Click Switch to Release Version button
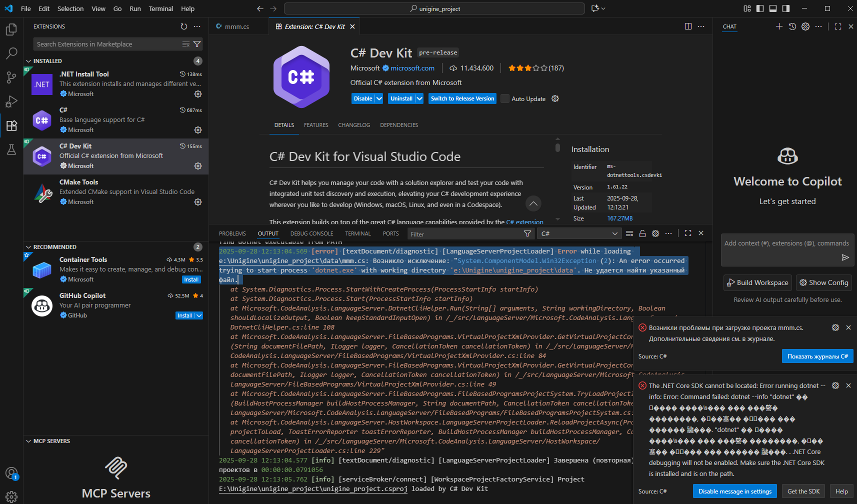 coord(462,99)
